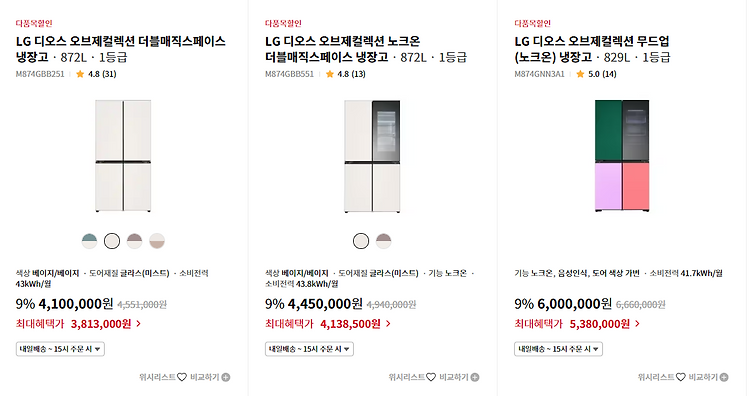Choose mauve swatch for knock-on 872L fridge
The image size is (750, 396).
click(384, 241)
